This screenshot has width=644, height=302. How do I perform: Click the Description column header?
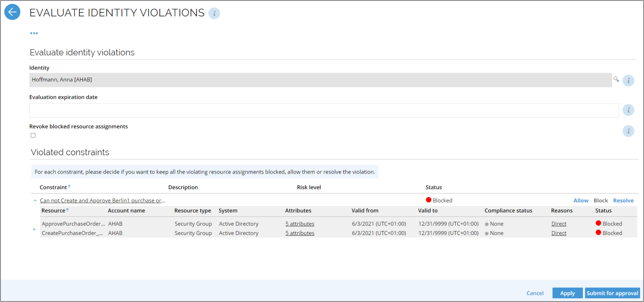pyautogui.click(x=183, y=187)
